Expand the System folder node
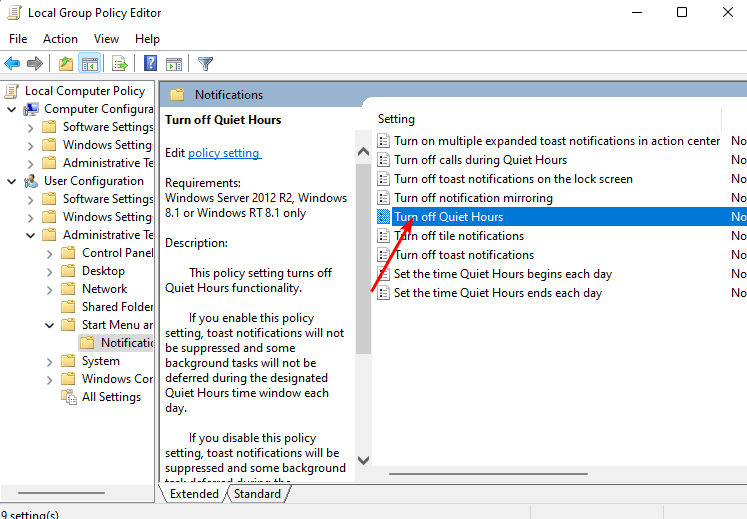This screenshot has width=747, height=519. (x=50, y=362)
